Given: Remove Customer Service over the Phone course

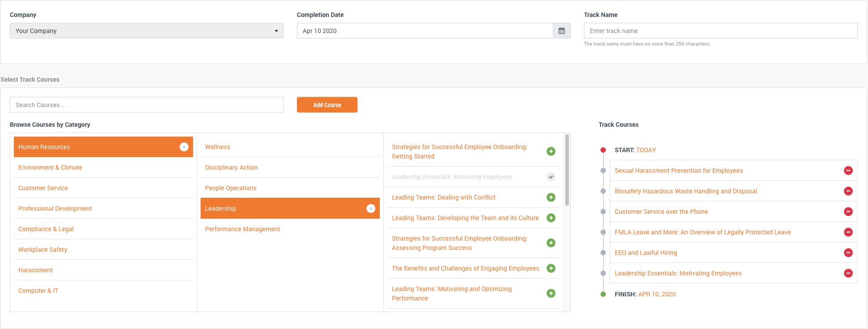Looking at the screenshot, I should click(x=848, y=212).
